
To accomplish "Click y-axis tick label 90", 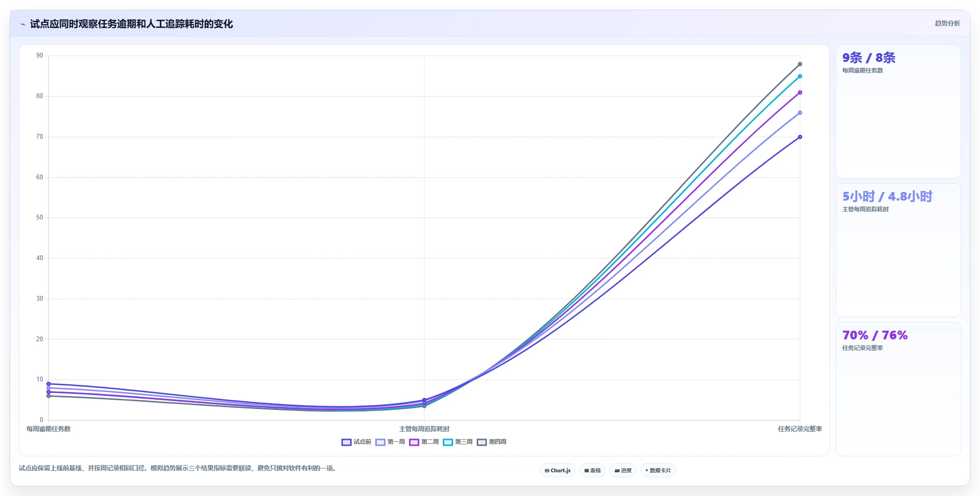I will [40, 56].
